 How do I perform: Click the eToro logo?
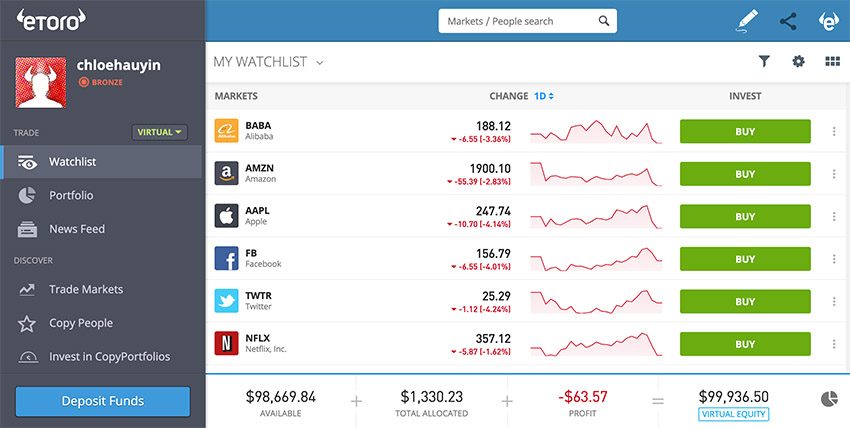[x=51, y=20]
